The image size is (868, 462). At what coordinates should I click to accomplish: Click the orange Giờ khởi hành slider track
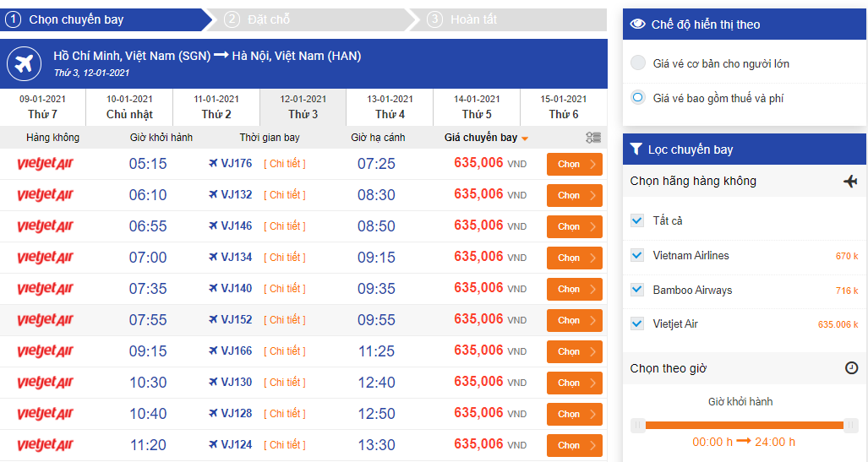click(x=744, y=425)
